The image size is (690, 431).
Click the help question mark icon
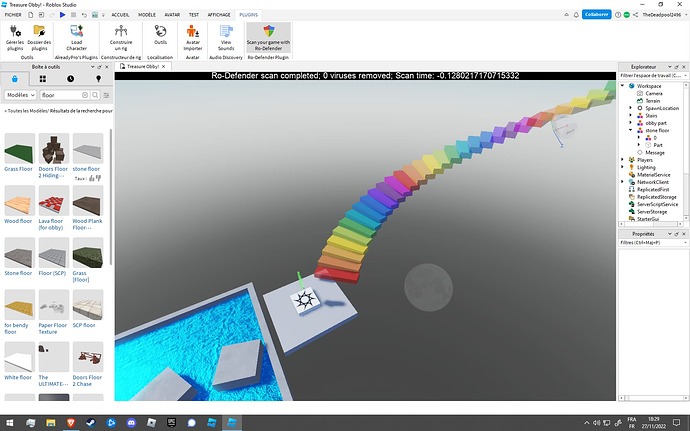(x=618, y=15)
